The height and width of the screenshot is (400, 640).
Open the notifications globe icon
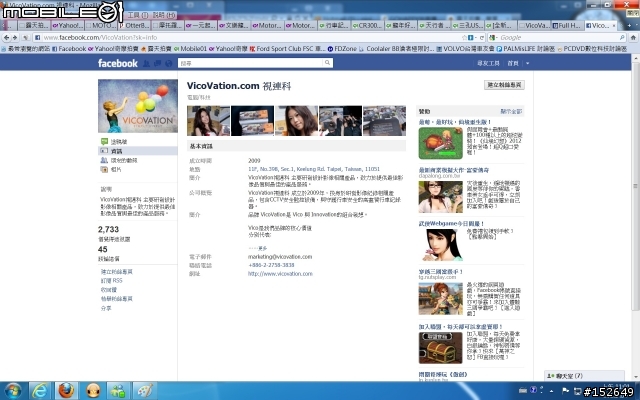point(168,63)
